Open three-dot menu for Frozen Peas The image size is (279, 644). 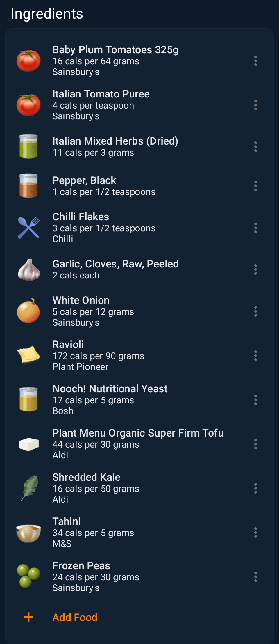[x=255, y=577]
